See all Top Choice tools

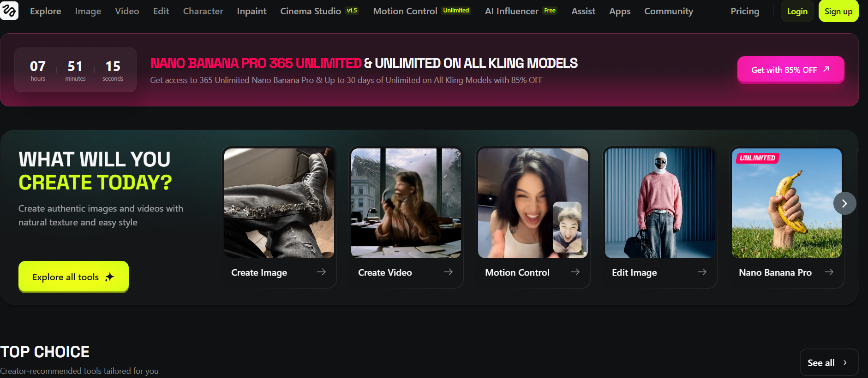(829, 363)
